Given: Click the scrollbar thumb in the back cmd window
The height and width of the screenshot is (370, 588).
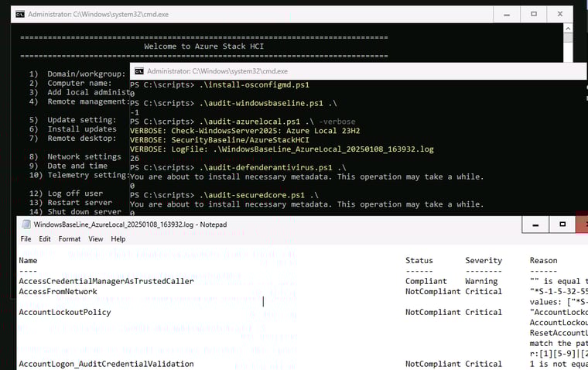Looking at the screenshot, I should tap(568, 37).
